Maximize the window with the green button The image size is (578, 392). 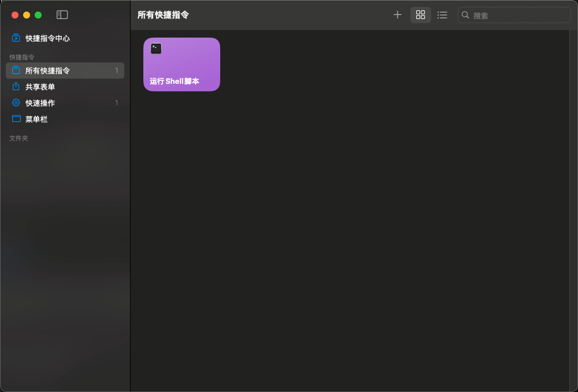(38, 15)
